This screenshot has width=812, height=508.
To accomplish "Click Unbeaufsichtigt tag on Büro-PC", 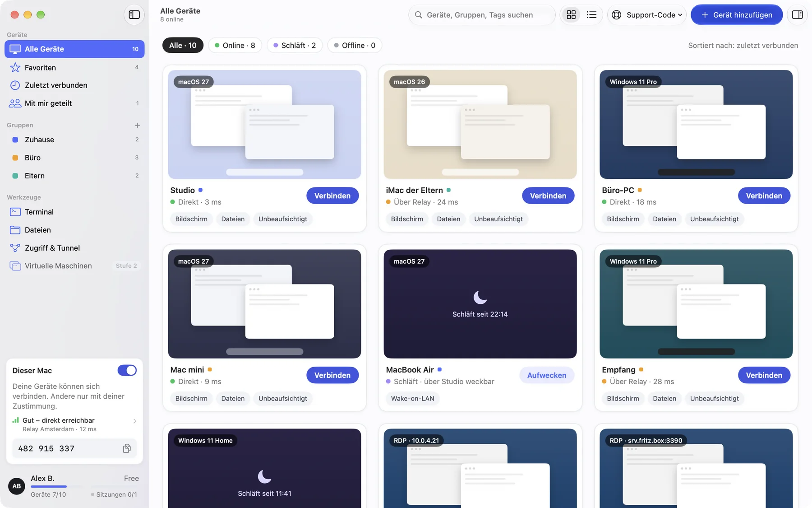I will click(714, 219).
